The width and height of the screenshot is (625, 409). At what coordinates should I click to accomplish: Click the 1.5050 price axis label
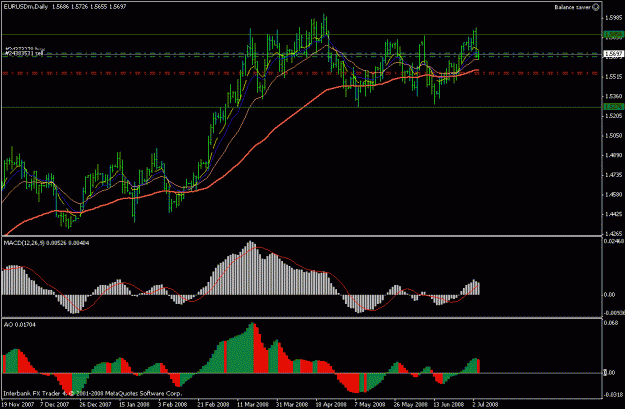pos(613,136)
